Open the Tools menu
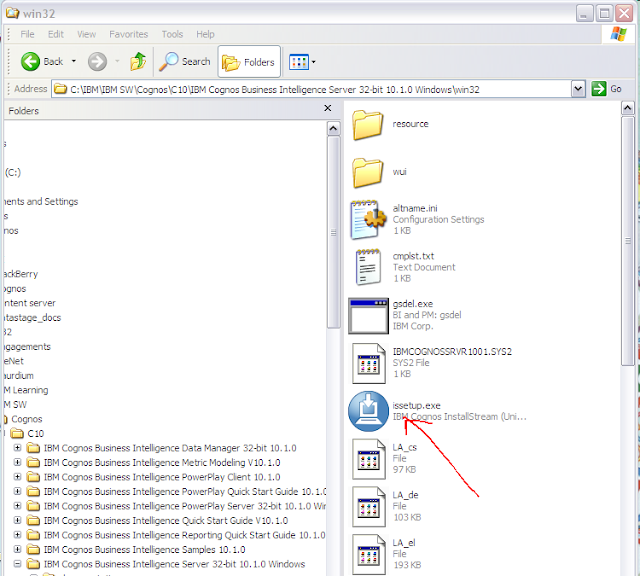Viewport: 640px width, 576px height. (x=172, y=34)
